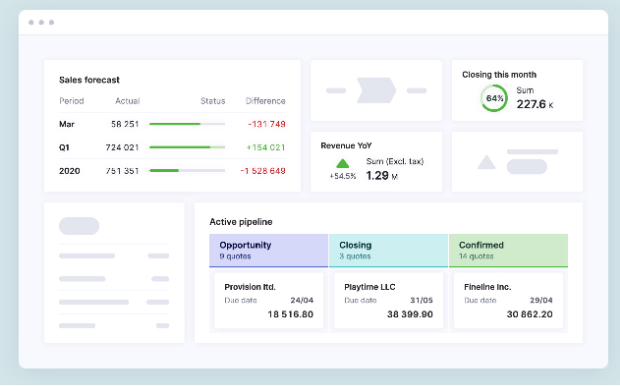Image resolution: width=620 pixels, height=386 pixels.
Task: Click the Actual column header
Action: (x=127, y=101)
